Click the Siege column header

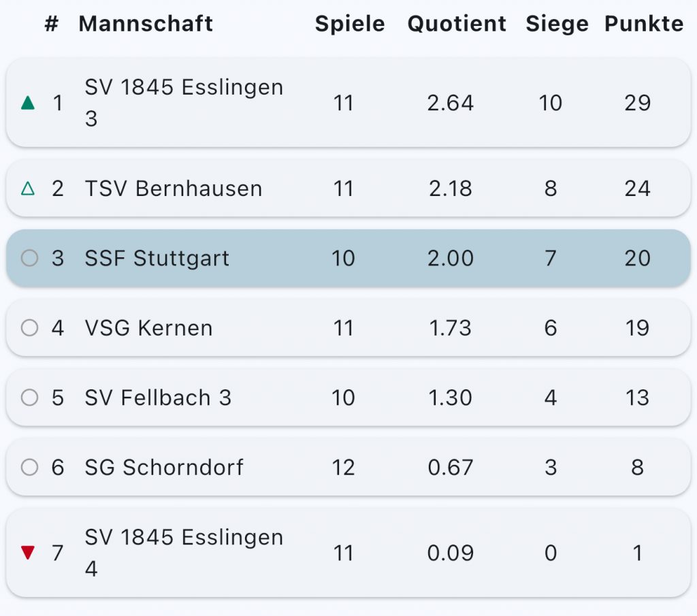557,24
